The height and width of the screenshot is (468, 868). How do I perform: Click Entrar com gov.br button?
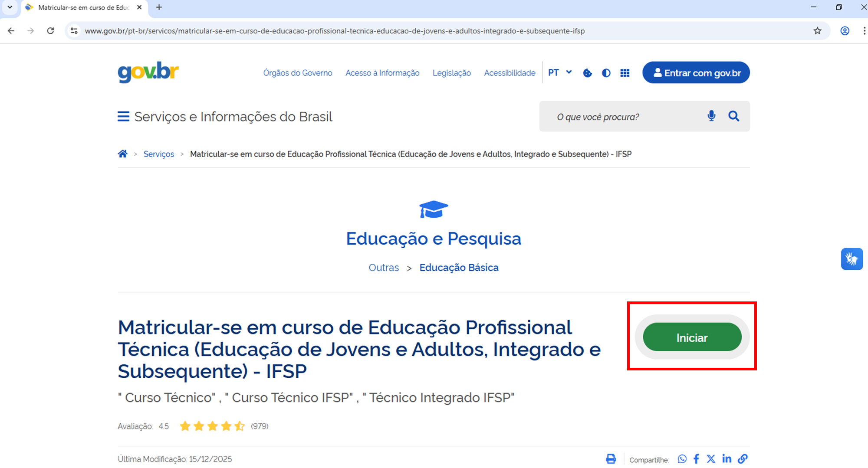click(696, 72)
